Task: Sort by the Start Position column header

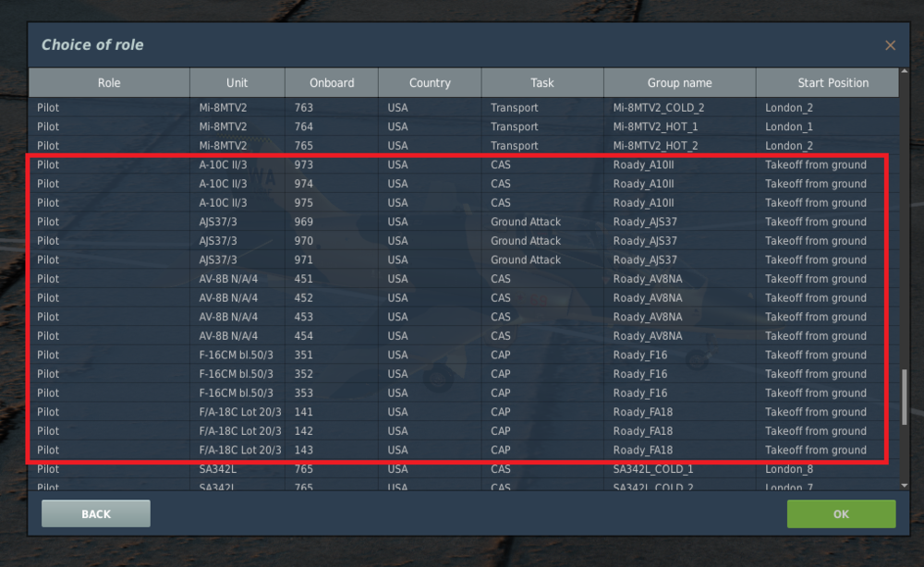Action: [827, 83]
